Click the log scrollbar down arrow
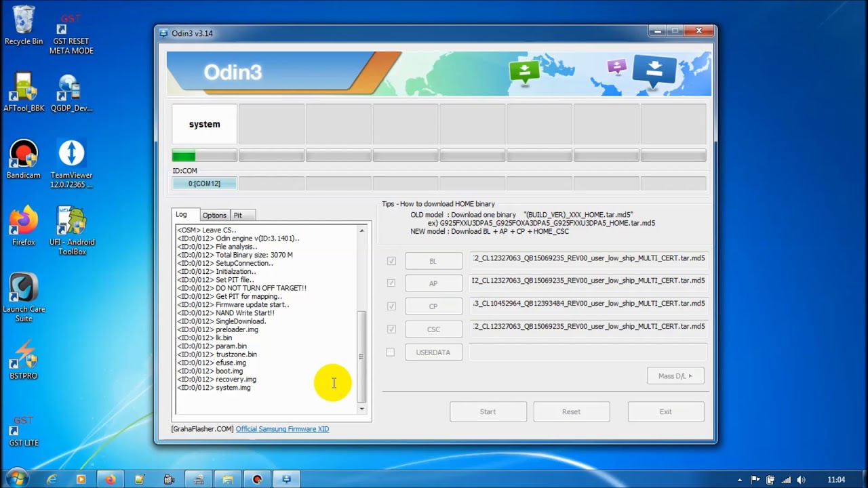The height and width of the screenshot is (488, 868). 361,409
